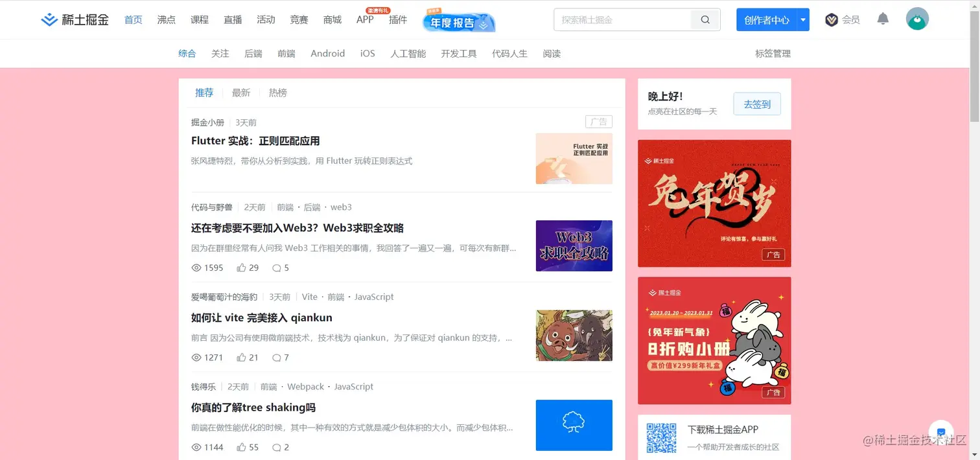This screenshot has width=980, height=460.
Task: Click the web3 tag on Web3 article
Action: (341, 207)
